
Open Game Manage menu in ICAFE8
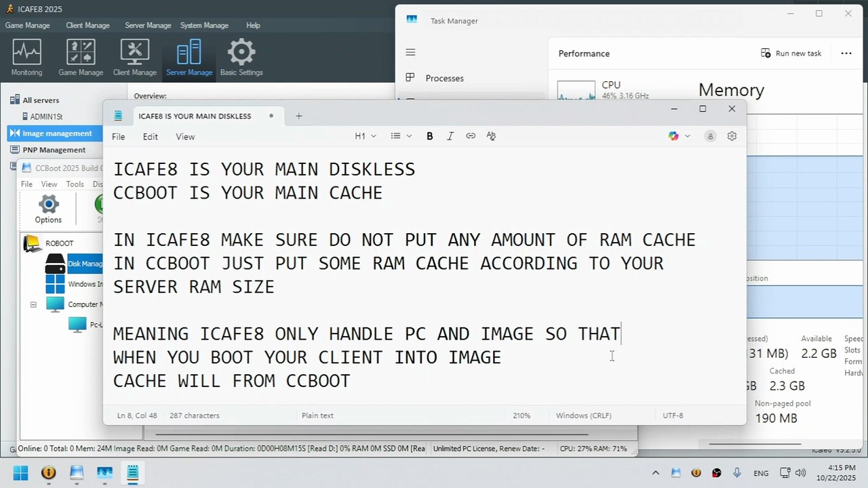[x=27, y=25]
